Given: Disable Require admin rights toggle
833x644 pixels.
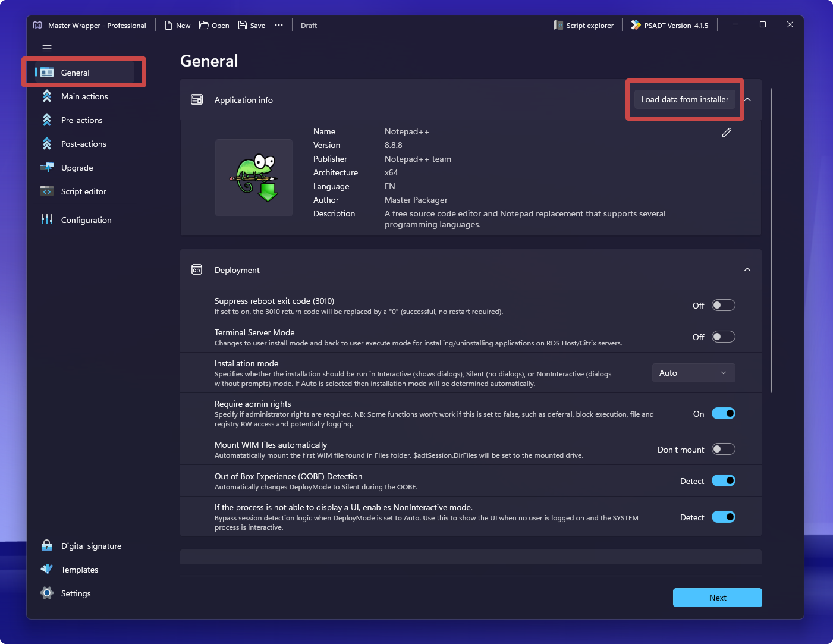Looking at the screenshot, I should click(x=723, y=414).
